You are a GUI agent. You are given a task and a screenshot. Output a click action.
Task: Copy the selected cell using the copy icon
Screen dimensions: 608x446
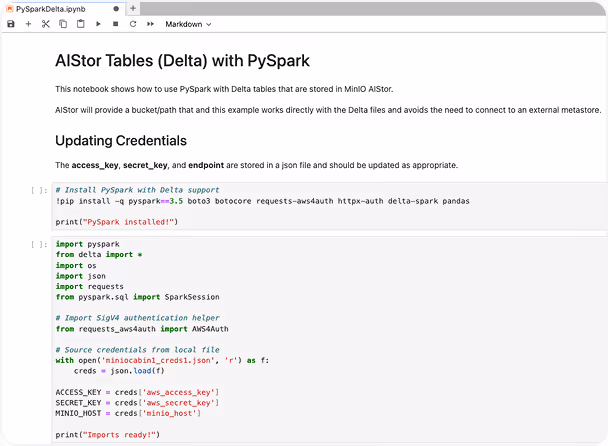coord(63,24)
